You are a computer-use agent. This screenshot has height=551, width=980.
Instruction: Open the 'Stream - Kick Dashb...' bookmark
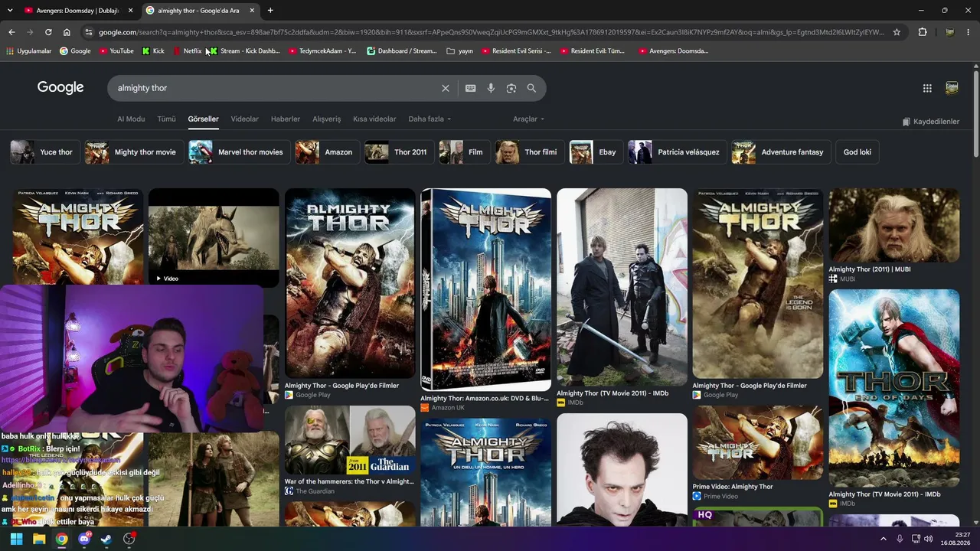click(245, 51)
